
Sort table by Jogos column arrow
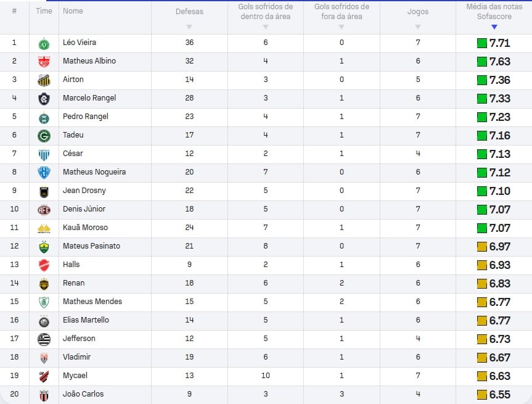[x=418, y=27]
